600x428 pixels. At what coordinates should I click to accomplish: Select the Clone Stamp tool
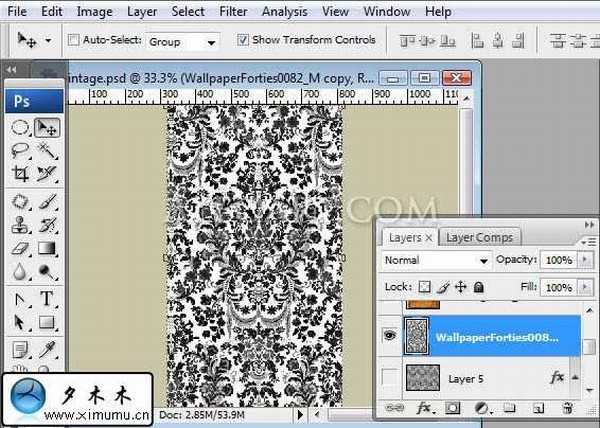[x=20, y=225]
